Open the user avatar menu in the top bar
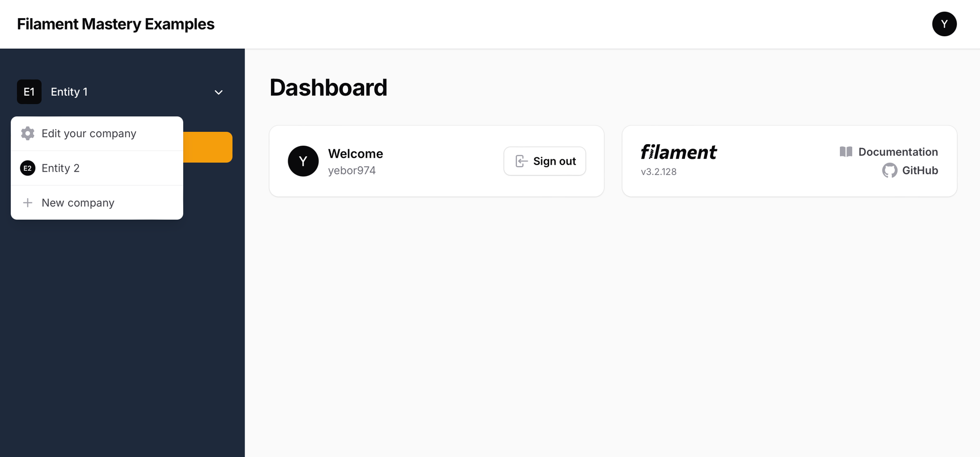 tap(944, 24)
